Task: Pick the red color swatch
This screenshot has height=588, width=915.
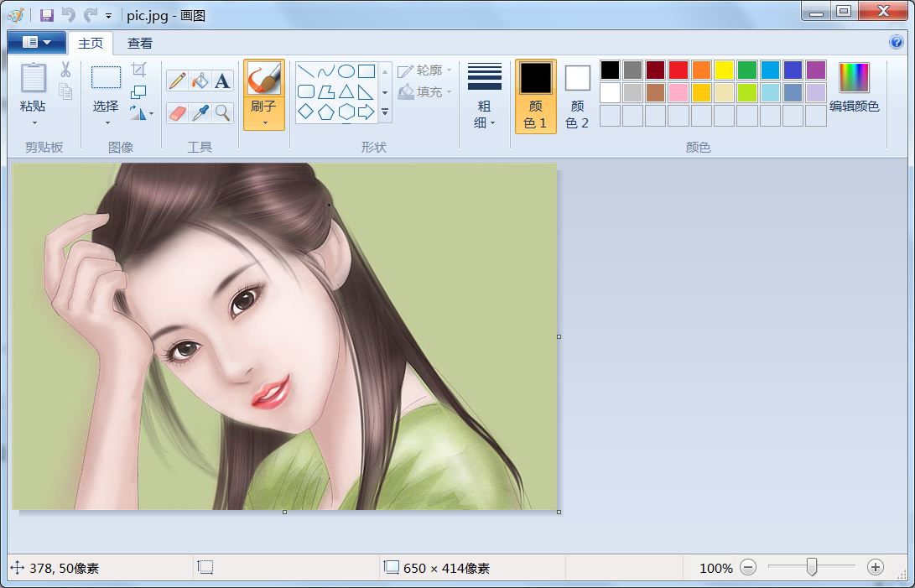Action: [x=678, y=70]
